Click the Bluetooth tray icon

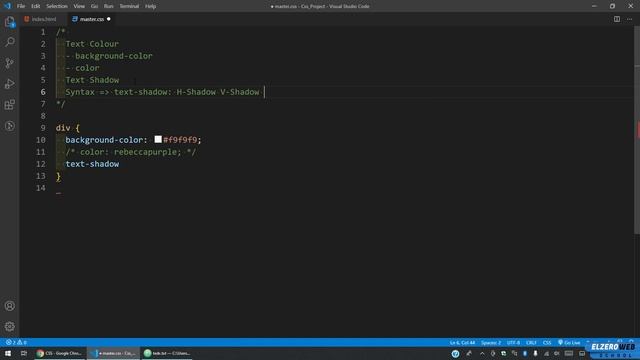[x=525, y=353]
